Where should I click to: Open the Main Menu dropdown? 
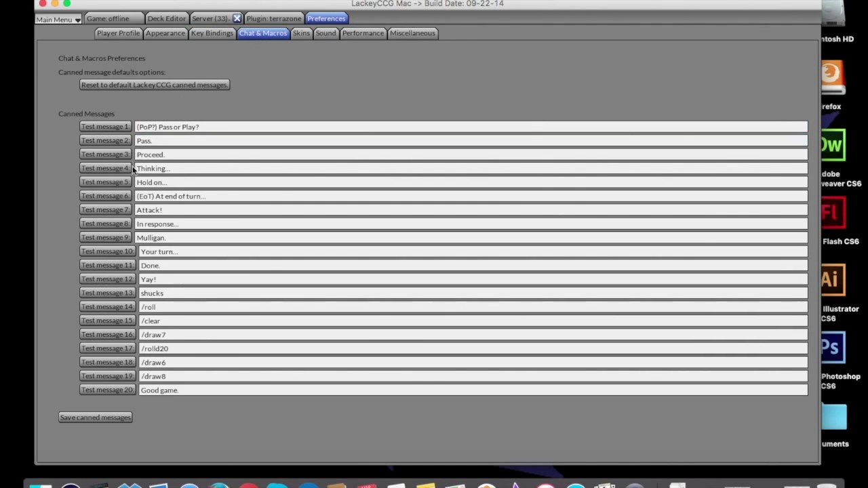tap(58, 19)
